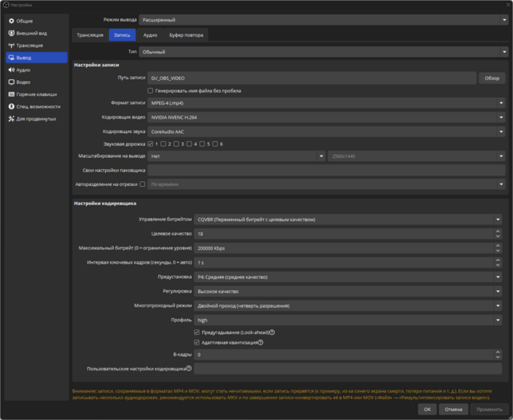Toggle audio track 2 checkbox
513x420 pixels.
(165, 143)
